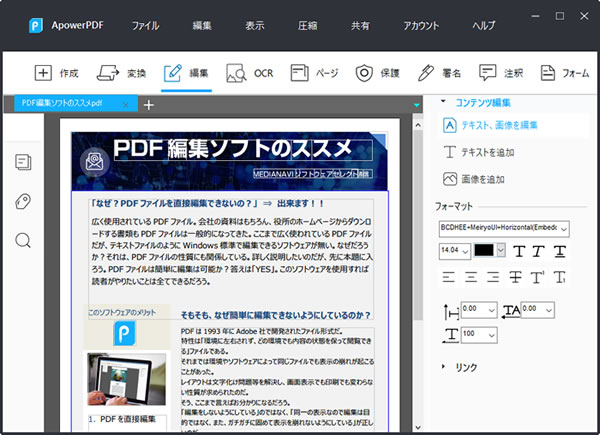600x435 pixels.
Task: Close the PDF編集ソフトのススメ.pdf tab
Action: (126, 105)
